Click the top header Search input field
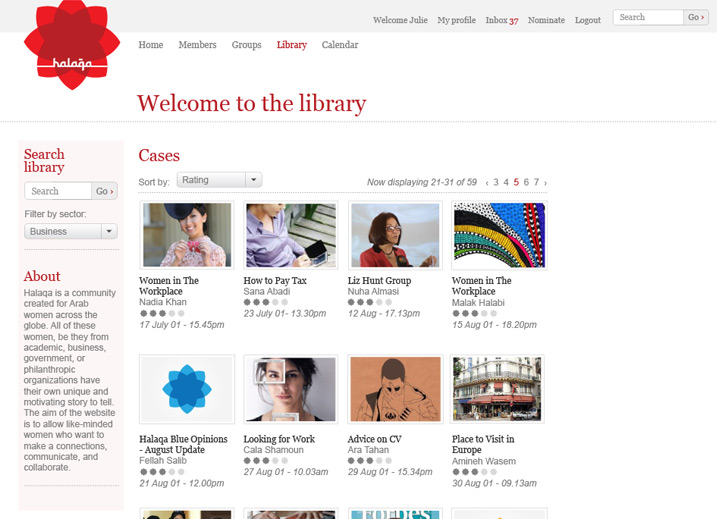The height and width of the screenshot is (519, 717). [648, 17]
